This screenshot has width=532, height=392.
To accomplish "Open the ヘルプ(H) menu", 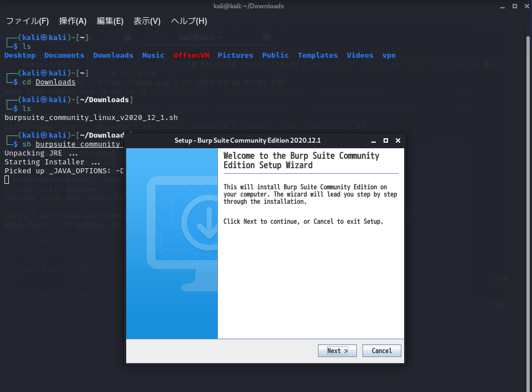I will (188, 21).
